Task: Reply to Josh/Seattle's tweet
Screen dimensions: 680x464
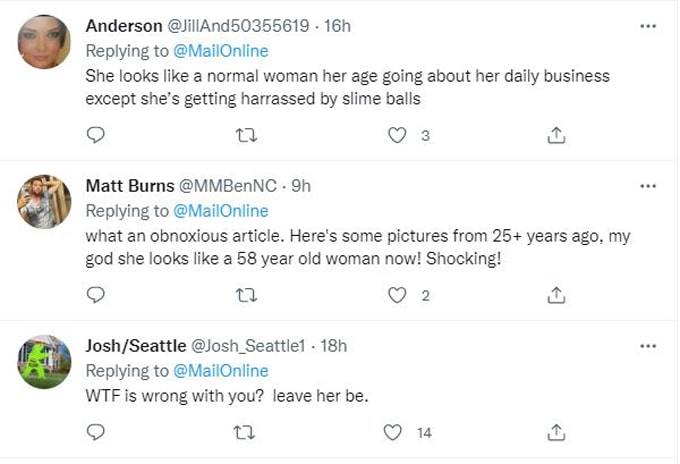Action: click(96, 432)
